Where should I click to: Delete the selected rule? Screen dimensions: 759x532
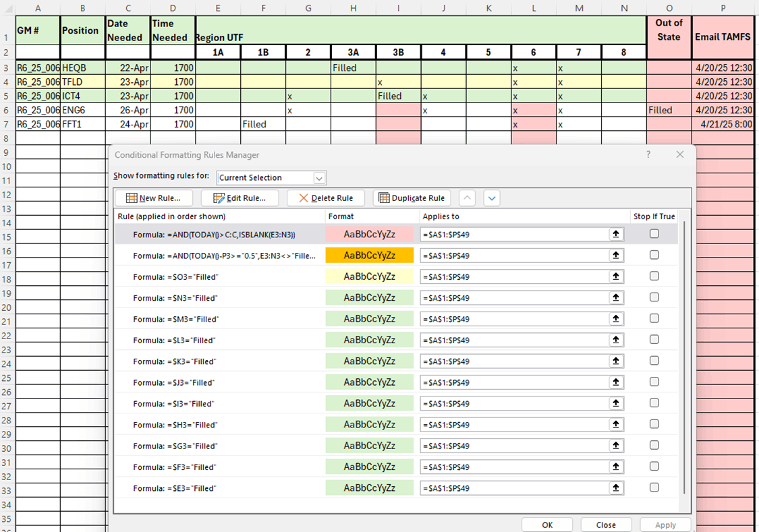click(x=326, y=198)
